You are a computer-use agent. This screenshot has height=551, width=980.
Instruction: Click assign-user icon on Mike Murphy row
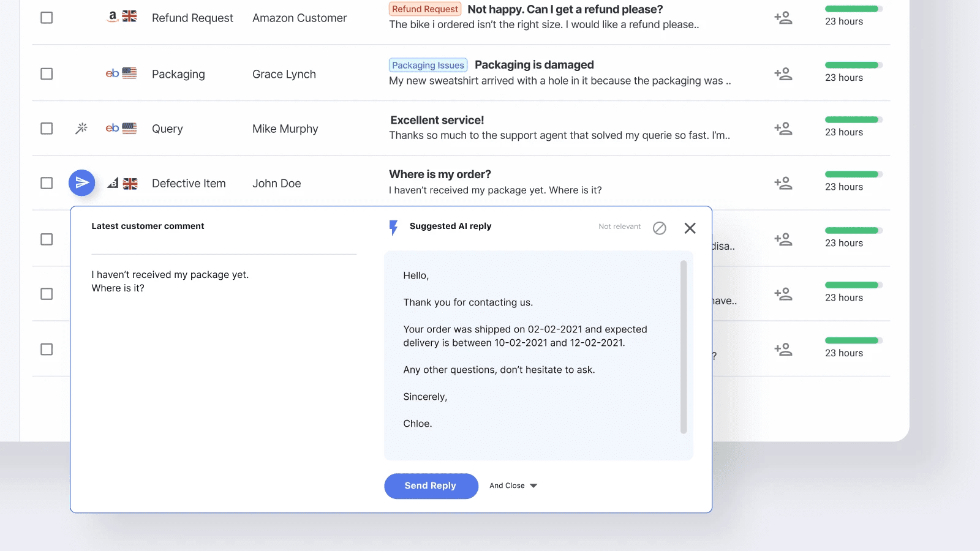click(x=783, y=129)
